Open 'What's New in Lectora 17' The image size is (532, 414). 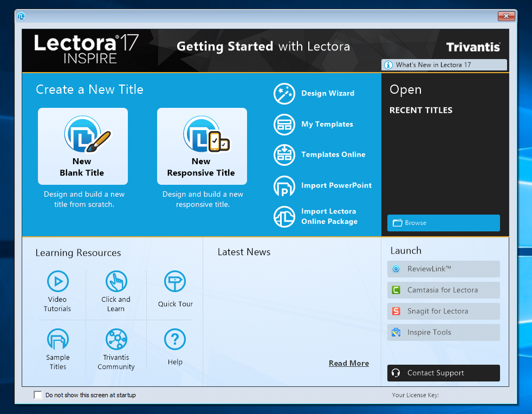click(444, 64)
